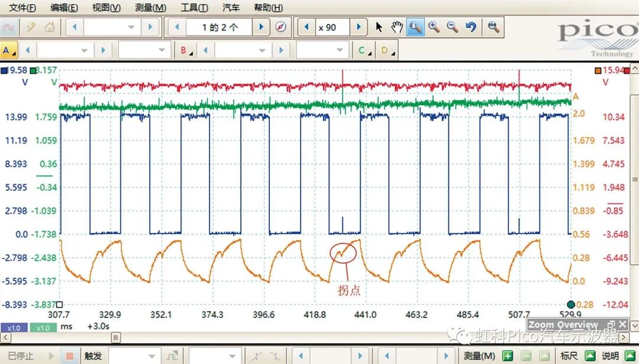Open the buffer navigator compass icon
This screenshot has height=364, width=639.
tap(281, 27)
